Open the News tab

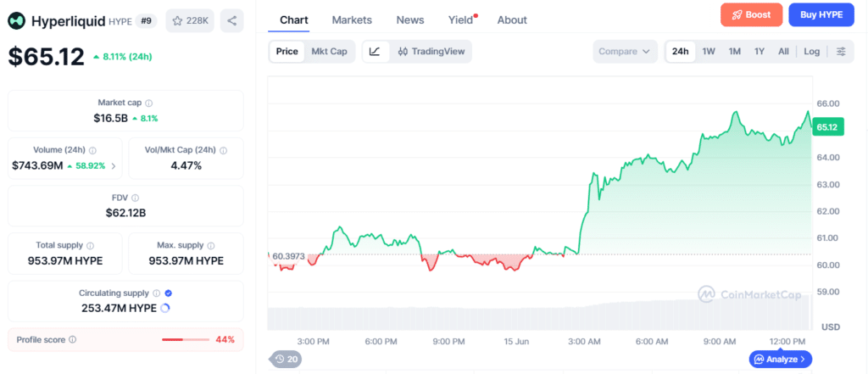click(x=410, y=20)
